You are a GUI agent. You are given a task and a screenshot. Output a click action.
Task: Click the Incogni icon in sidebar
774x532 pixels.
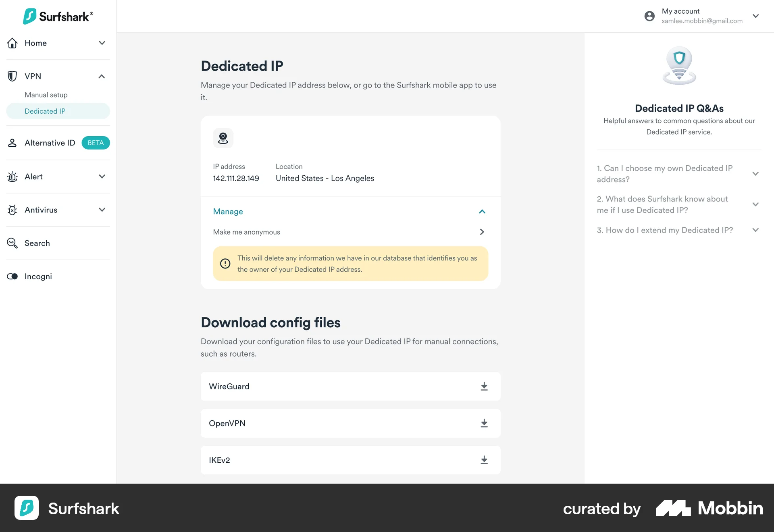click(12, 276)
